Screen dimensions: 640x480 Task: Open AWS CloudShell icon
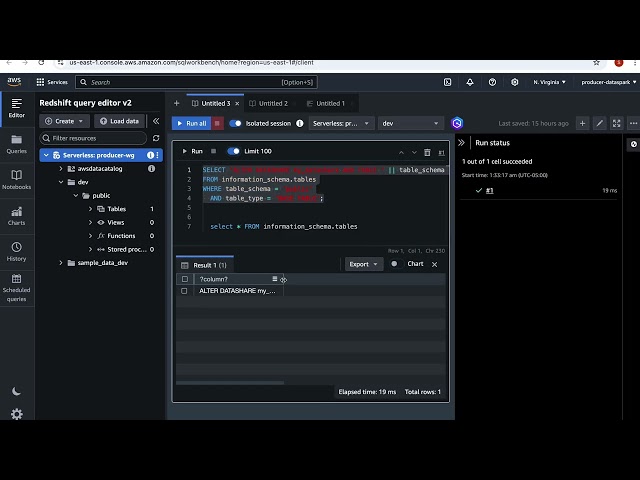click(447, 82)
